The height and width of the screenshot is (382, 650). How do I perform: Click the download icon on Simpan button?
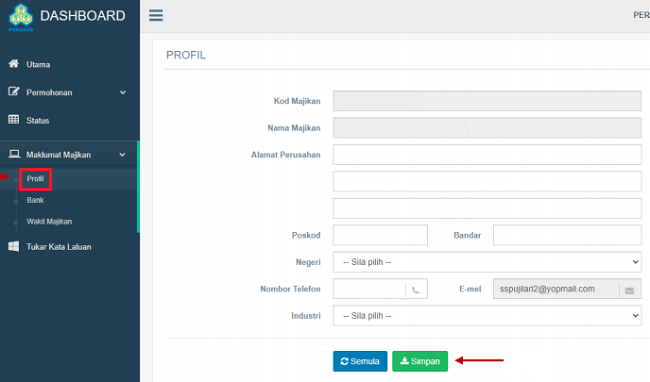[404, 361]
